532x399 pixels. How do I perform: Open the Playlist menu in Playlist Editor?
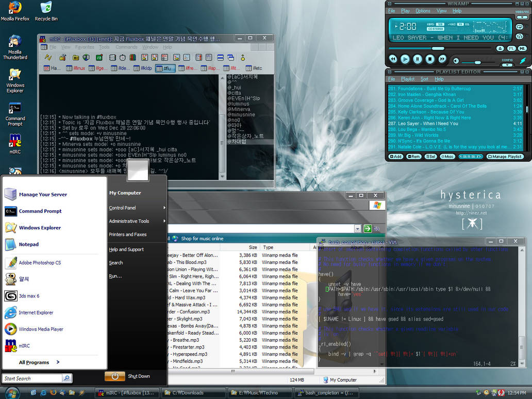[x=407, y=79]
